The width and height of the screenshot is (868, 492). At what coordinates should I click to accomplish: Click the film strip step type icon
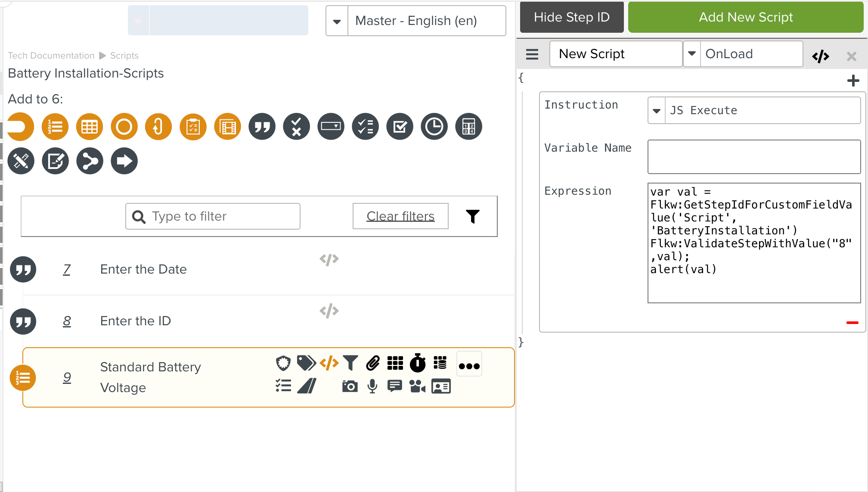(x=227, y=126)
